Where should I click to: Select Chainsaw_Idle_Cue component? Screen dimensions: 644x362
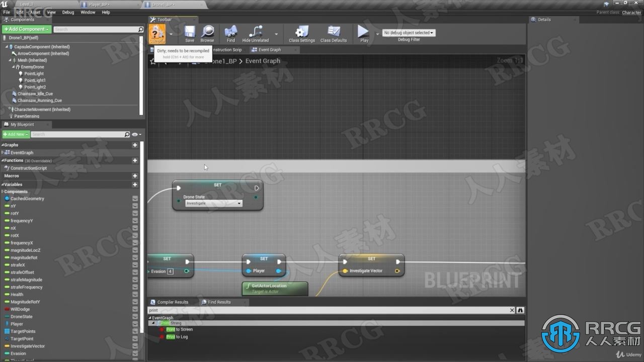pos(35,94)
